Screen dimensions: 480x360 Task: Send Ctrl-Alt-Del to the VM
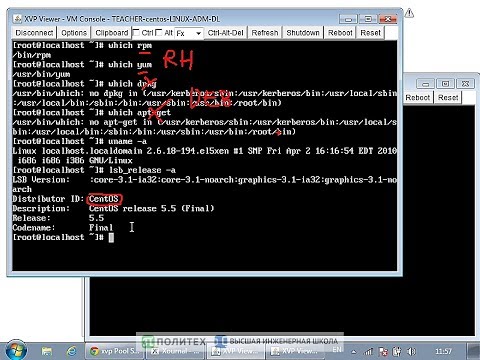coord(225,33)
